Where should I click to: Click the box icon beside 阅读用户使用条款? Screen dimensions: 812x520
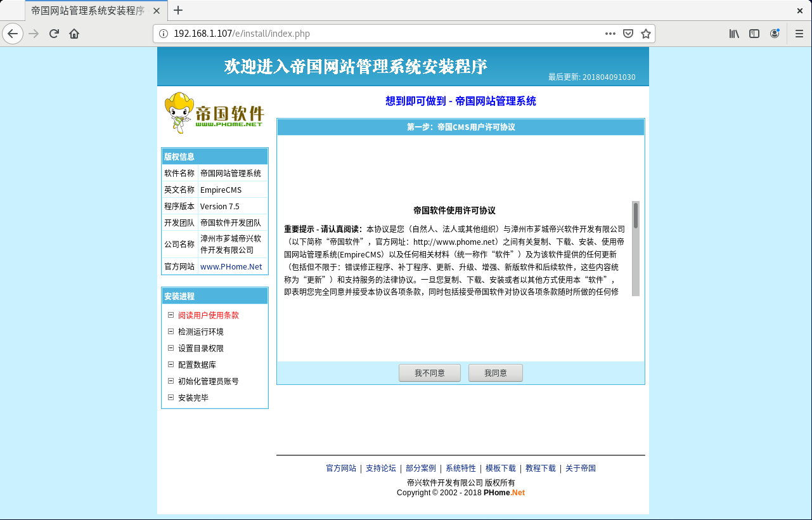point(171,315)
